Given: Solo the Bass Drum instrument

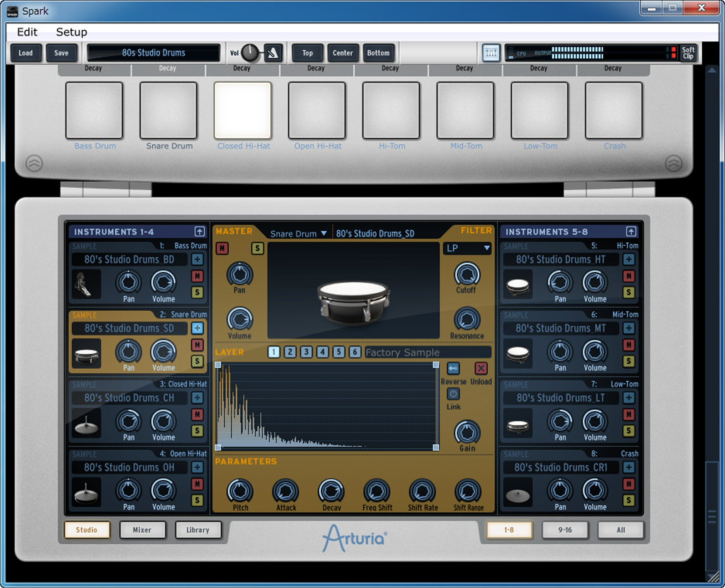Looking at the screenshot, I should (197, 292).
